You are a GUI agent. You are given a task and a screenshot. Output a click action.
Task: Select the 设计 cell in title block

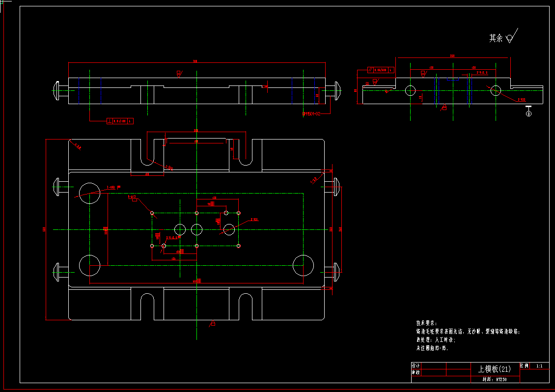(x=416, y=365)
